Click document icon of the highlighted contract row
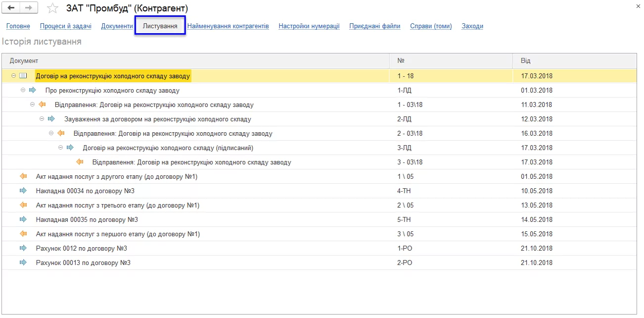Image resolution: width=644 pixels, height=318 pixels. click(x=23, y=76)
